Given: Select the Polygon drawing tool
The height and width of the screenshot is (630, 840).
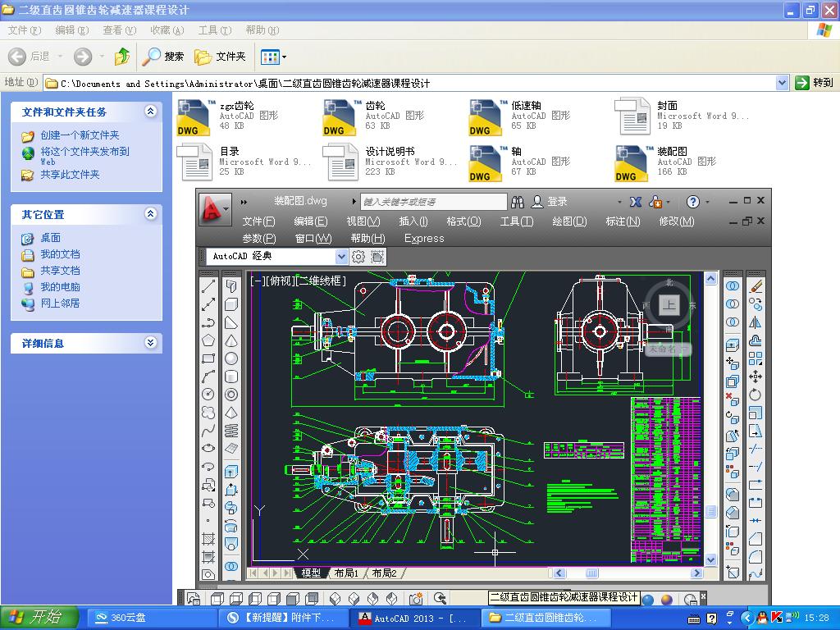Looking at the screenshot, I should [x=208, y=340].
